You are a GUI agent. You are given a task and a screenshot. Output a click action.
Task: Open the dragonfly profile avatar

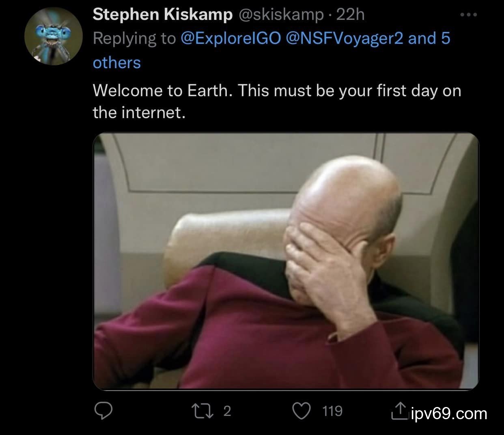coord(54,37)
